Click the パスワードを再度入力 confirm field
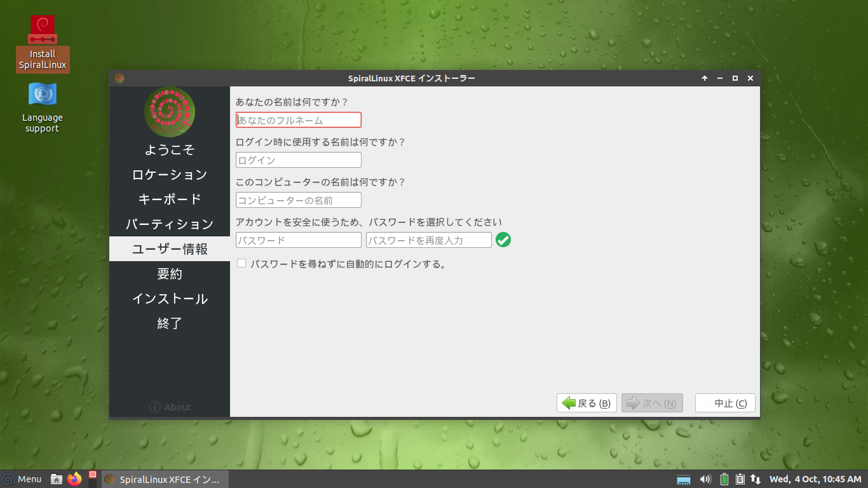868x488 pixels. point(429,240)
